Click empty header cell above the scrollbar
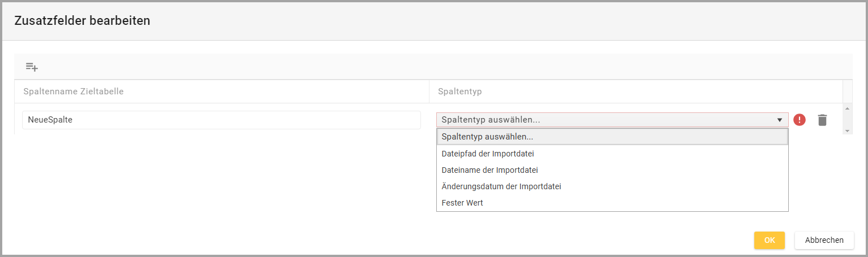Viewport: 868px width, 257px height. coord(847,92)
